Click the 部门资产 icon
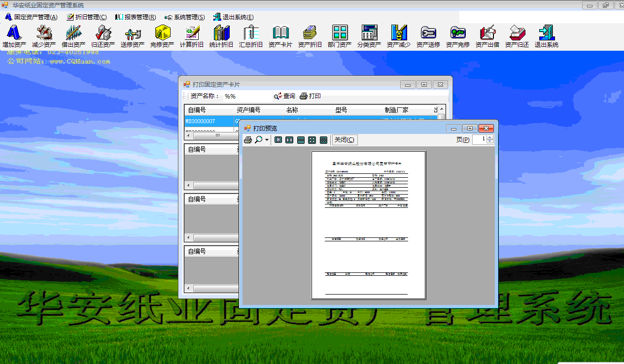The height and width of the screenshot is (364, 624). [340, 36]
